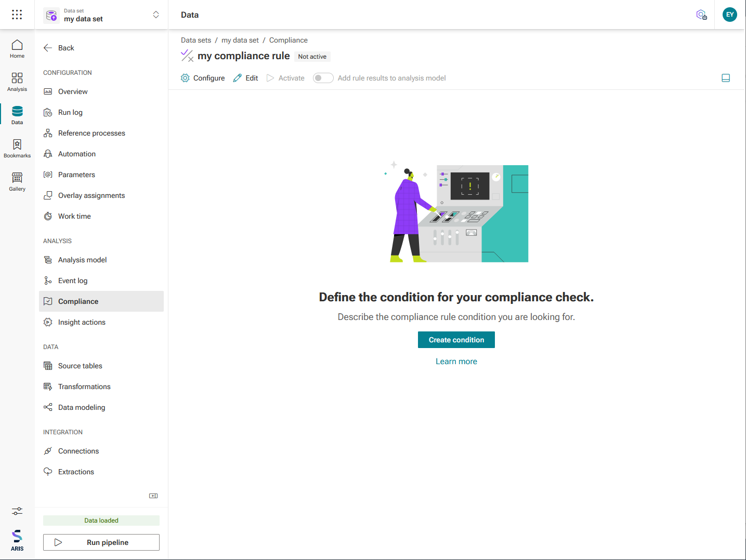Click the Back arrow link
This screenshot has height=560, width=746.
(x=59, y=48)
